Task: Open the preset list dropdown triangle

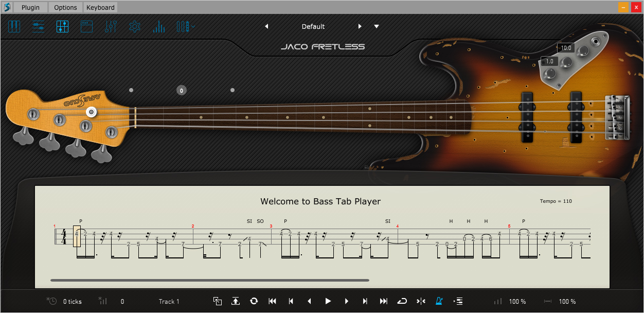Action: tap(377, 26)
